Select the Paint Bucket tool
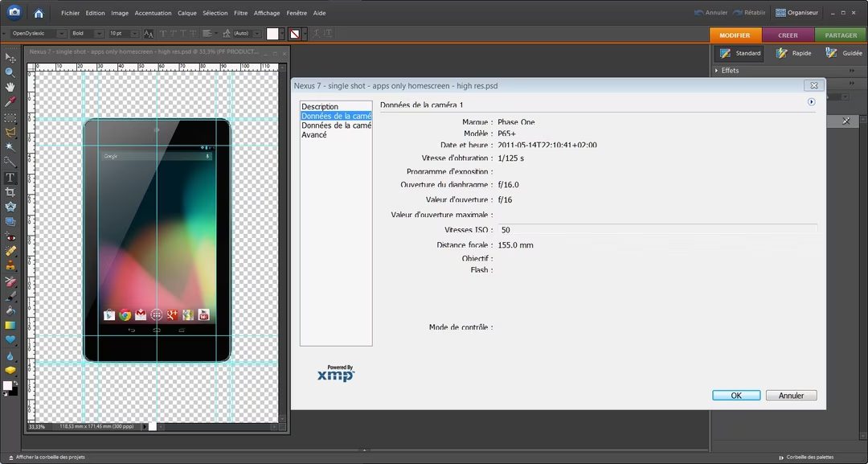Screen dimensions: 868x464 (x=10, y=310)
